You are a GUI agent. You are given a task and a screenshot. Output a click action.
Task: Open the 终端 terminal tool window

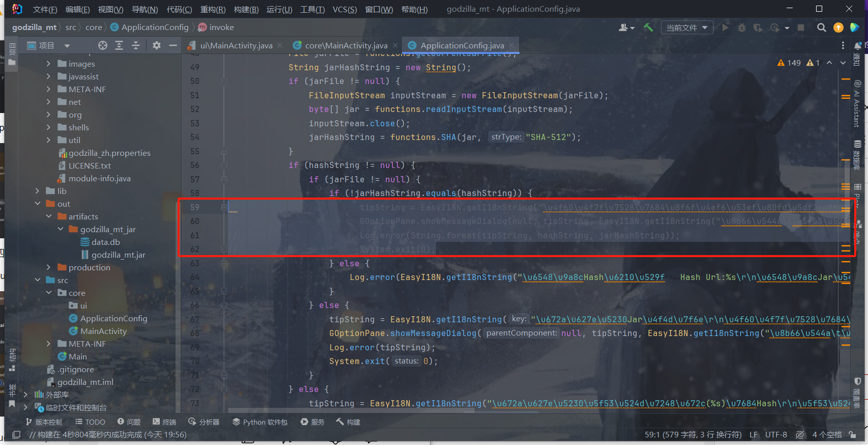(x=164, y=422)
